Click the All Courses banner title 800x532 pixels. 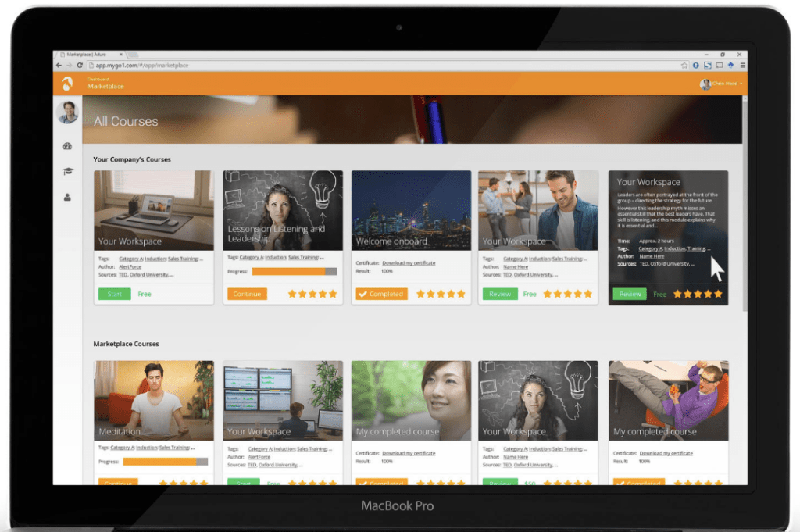(x=126, y=121)
